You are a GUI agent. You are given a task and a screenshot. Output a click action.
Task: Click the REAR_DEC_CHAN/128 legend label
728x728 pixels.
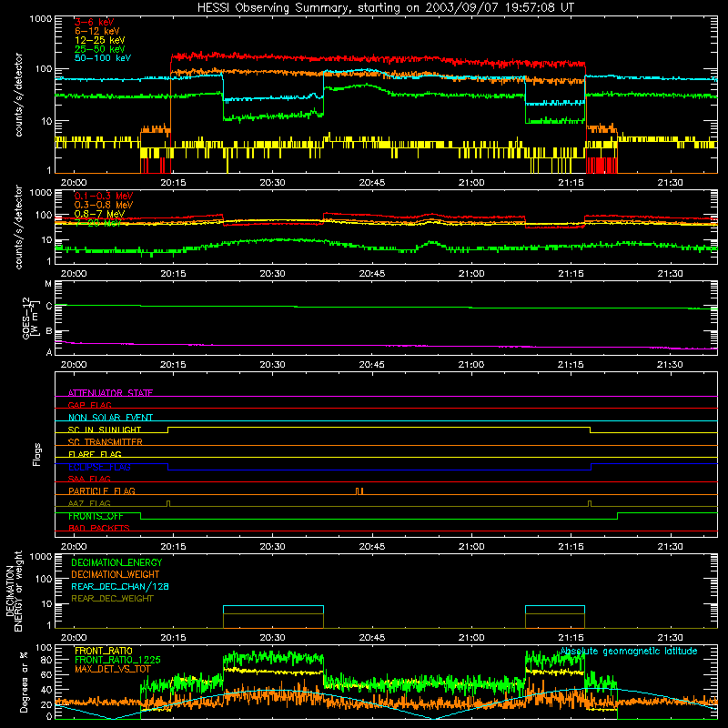[120, 586]
